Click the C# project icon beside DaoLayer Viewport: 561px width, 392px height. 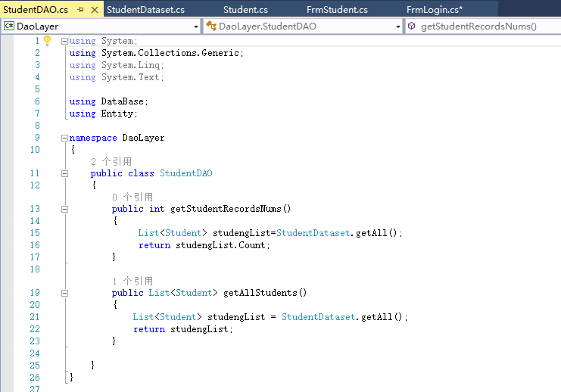[x=9, y=26]
